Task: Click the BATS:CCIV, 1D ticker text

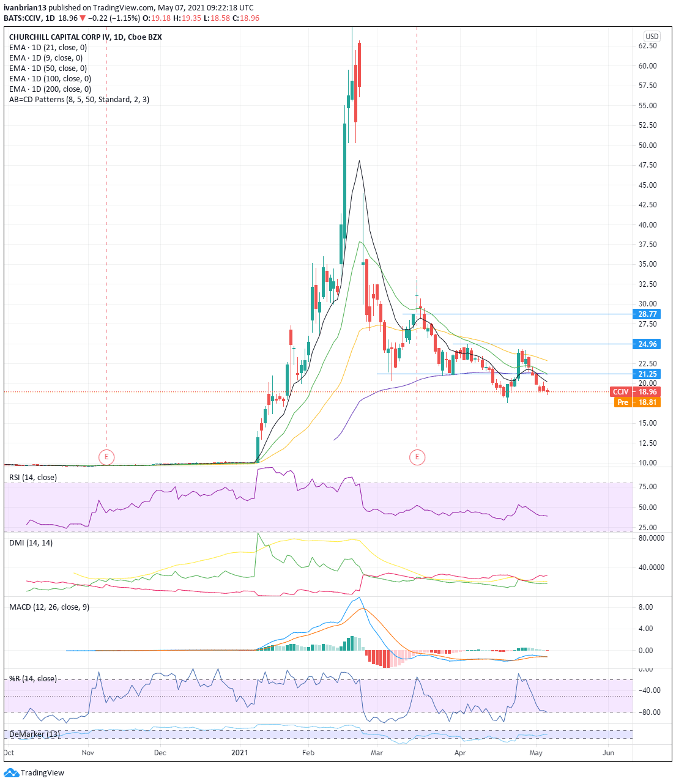Action: coord(29,18)
